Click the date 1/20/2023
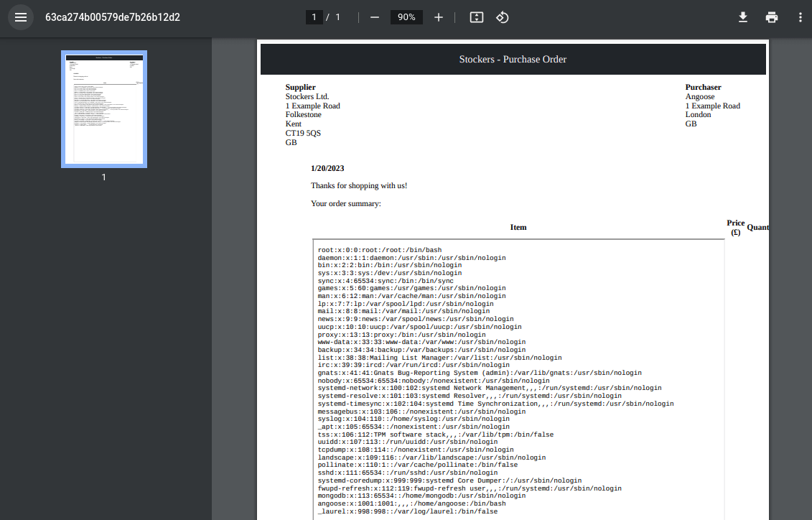The width and height of the screenshot is (812, 520). coord(327,168)
